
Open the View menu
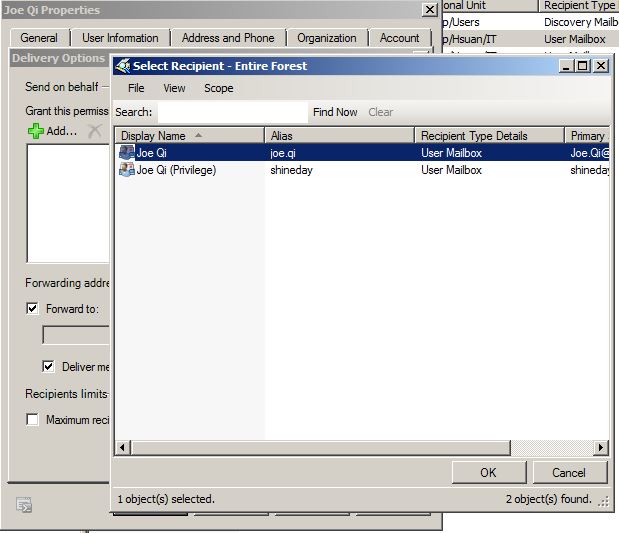tap(174, 88)
